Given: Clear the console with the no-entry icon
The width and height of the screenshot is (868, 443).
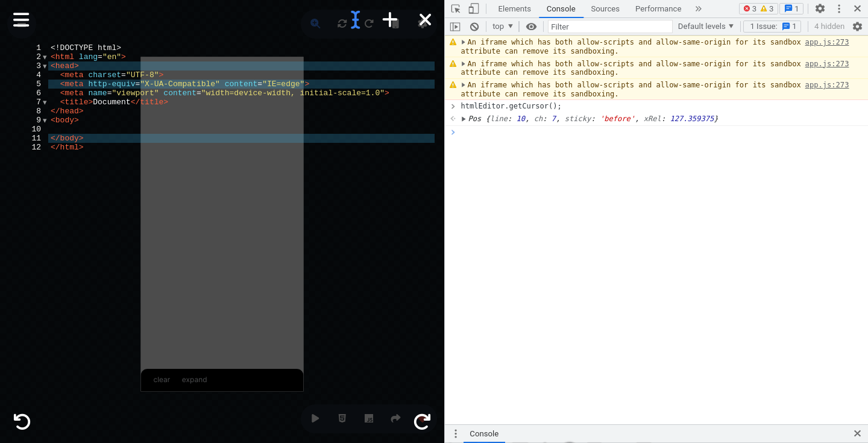Looking at the screenshot, I should tap(474, 27).
